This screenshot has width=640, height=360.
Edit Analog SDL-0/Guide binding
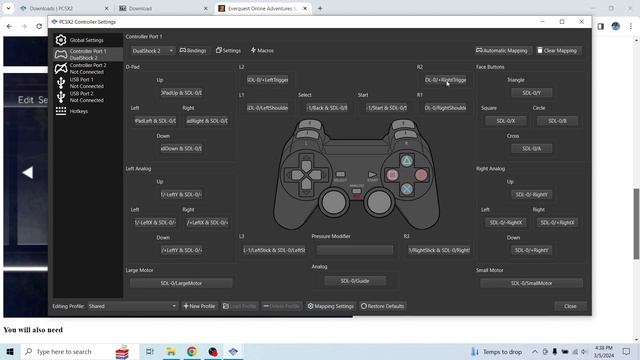pos(355,281)
